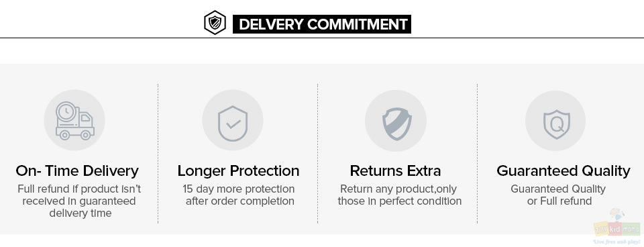
Task: Click 'received in guaranteed' text line
Action: [79, 201]
